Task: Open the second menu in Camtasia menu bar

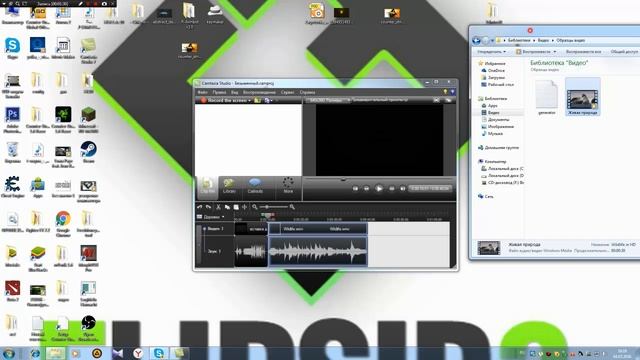Action: click(x=219, y=92)
